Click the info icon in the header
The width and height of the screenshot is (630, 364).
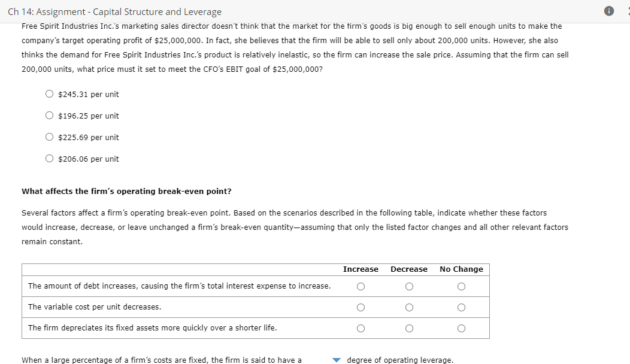point(609,10)
